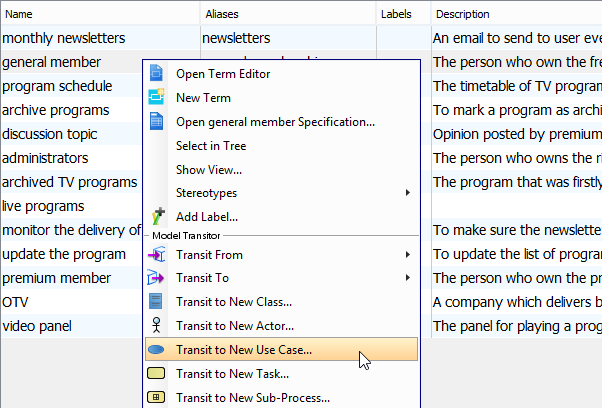Choose Select in Tree
The height and width of the screenshot is (408, 602).
tap(281, 145)
